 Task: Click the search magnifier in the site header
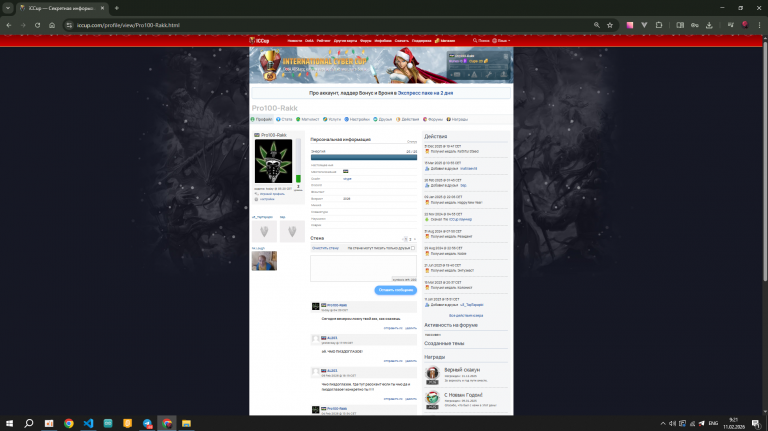(x=475, y=41)
